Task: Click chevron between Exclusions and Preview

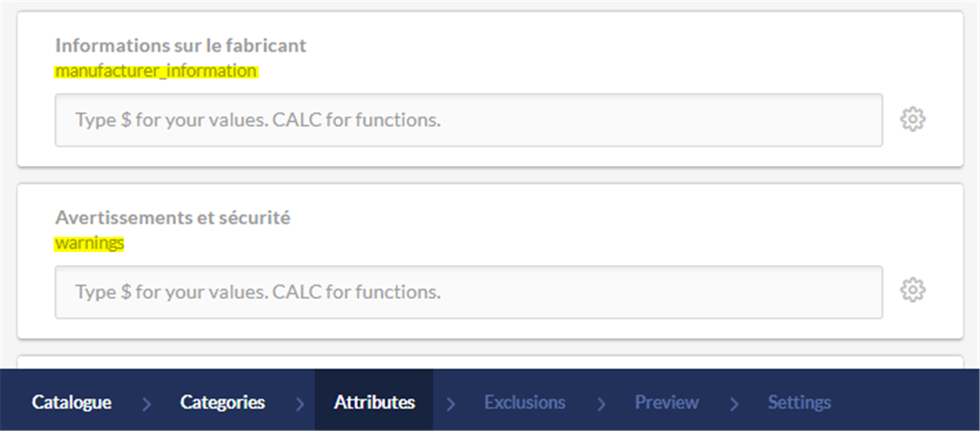Action: click(601, 403)
